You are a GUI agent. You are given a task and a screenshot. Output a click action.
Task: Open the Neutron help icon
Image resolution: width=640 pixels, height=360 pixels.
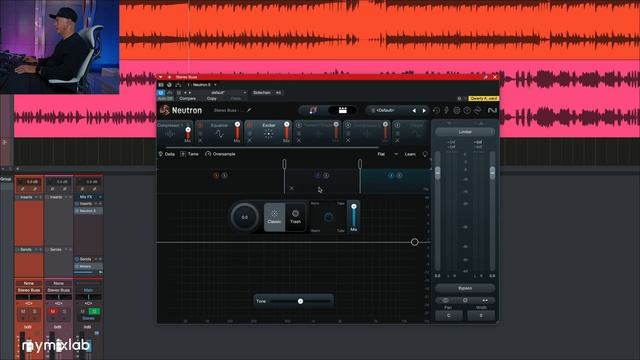tap(467, 111)
